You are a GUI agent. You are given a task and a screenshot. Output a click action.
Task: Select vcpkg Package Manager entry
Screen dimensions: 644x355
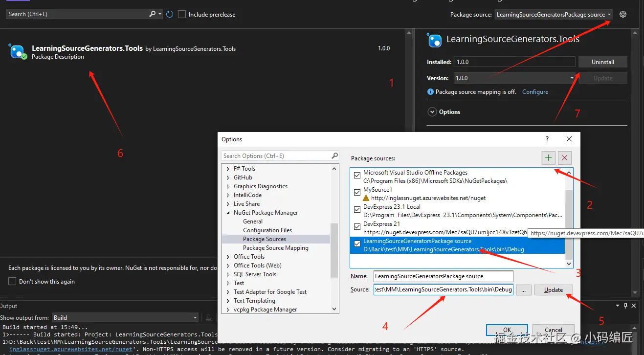click(265, 310)
